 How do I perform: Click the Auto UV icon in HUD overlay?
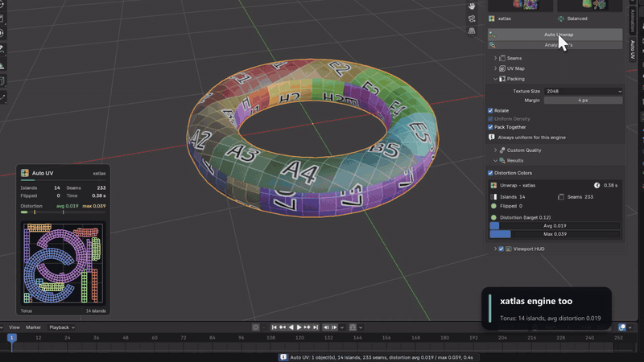click(x=25, y=173)
